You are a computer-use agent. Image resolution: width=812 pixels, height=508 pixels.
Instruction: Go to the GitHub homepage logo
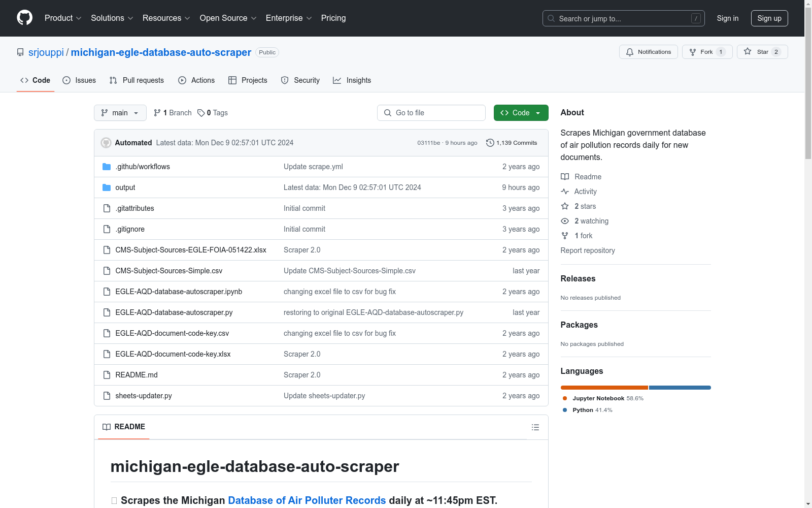tap(24, 18)
